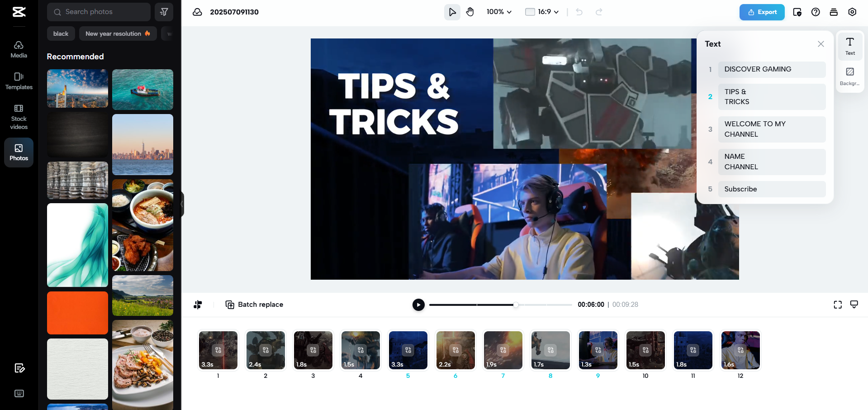
Task: Open keyboard shortcuts icon in sidebar
Action: [19, 393]
